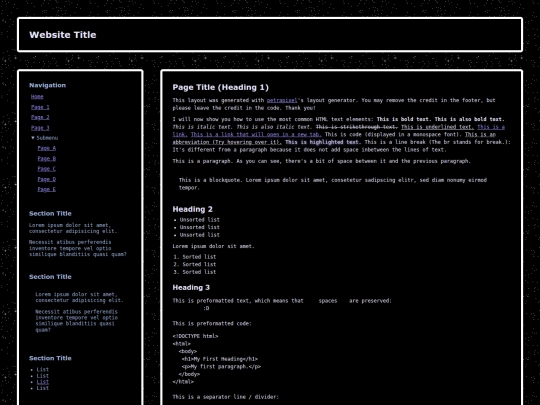Screen dimensions: 540x405
Task: Click the '<p>My first paragraph.</p>' code line
Action: (221, 366)
